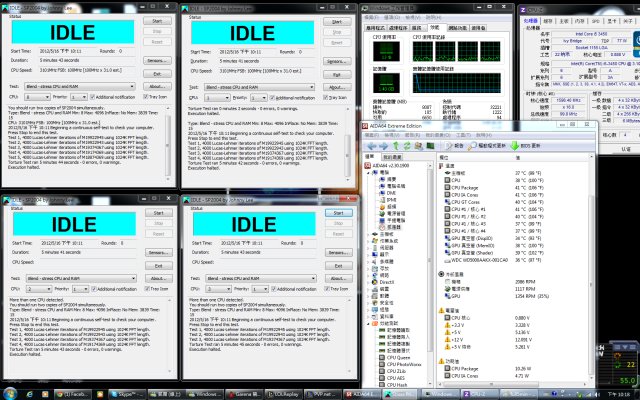
Task: Open the Help(H) menu in AIDA64
Action: click(483, 135)
